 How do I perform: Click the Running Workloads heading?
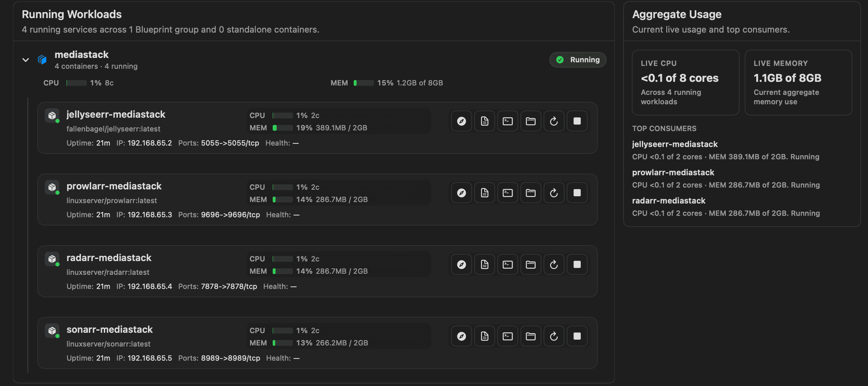72,14
